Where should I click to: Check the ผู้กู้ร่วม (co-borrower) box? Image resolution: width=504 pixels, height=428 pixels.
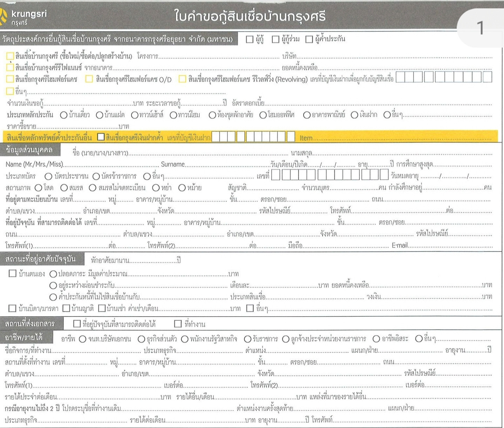click(275, 39)
